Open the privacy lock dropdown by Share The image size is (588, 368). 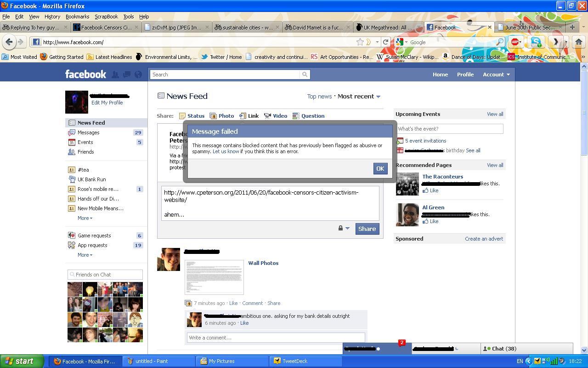tap(344, 228)
